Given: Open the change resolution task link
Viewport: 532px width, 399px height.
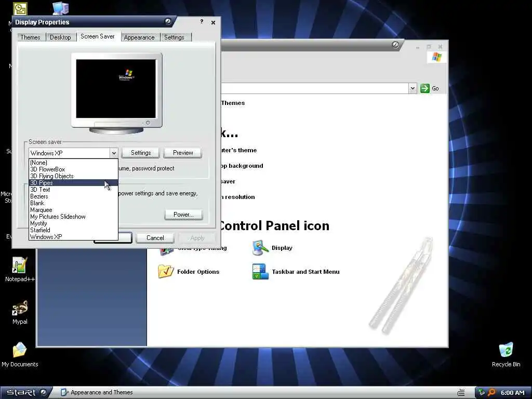Looking at the screenshot, I should tap(237, 197).
